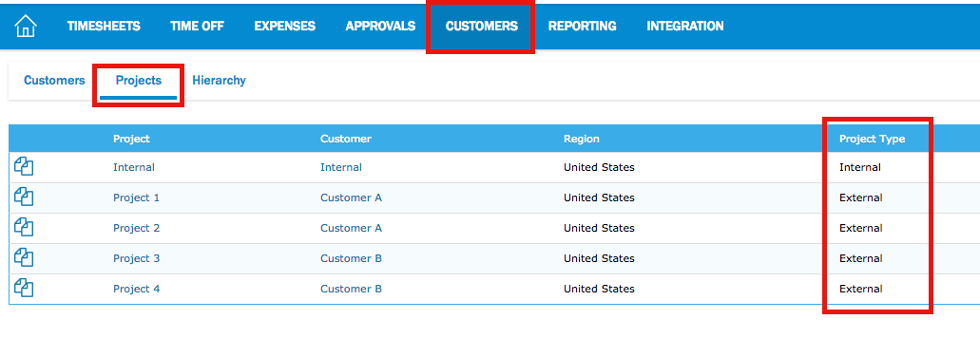Click the copy icon for Project 2
Viewport: 980px width, 357px height.
tap(23, 228)
